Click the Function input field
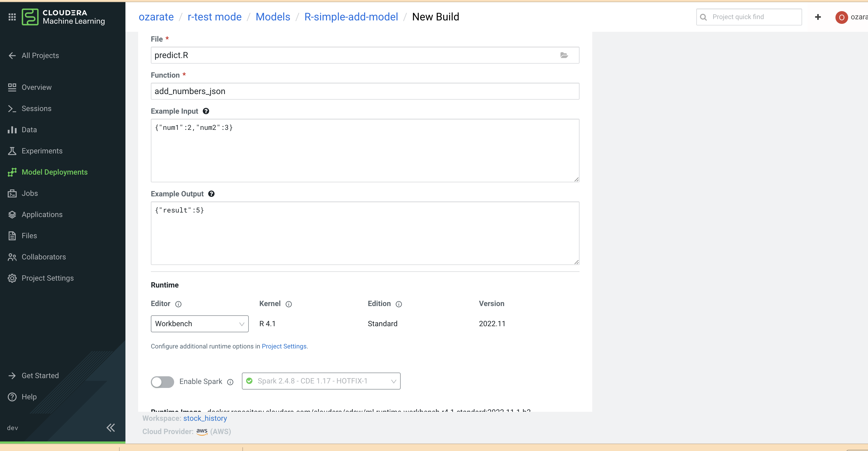This screenshot has width=868, height=451. point(365,91)
